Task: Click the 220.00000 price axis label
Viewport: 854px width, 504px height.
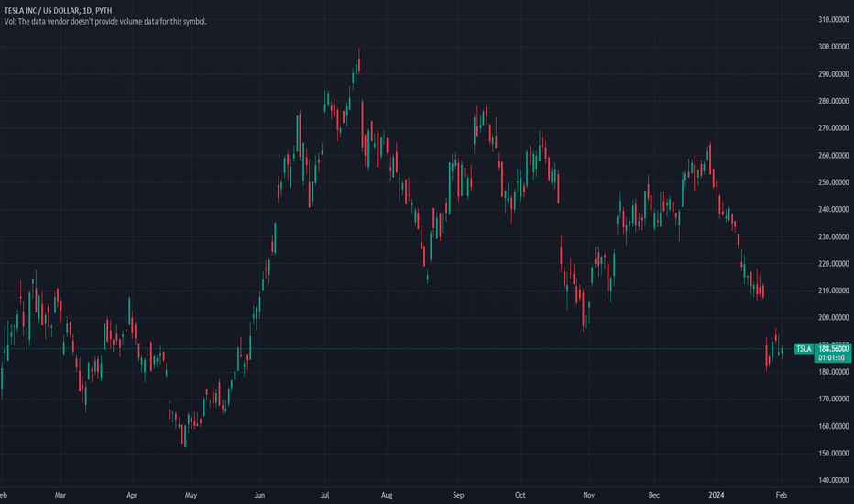Action: point(833,264)
